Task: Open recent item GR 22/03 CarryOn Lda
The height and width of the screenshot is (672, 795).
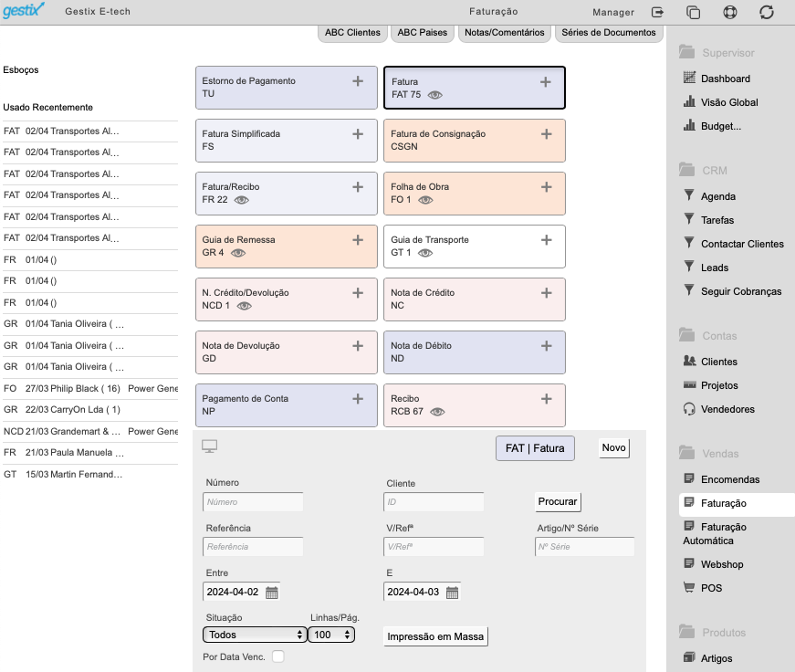Action: [x=90, y=410]
